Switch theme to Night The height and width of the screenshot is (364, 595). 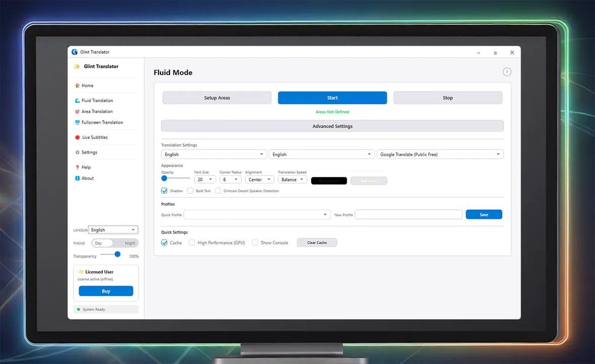pos(130,243)
